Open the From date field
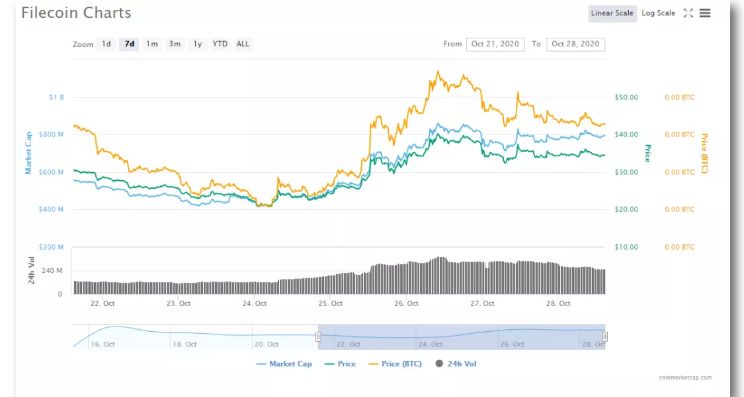Viewport: 744px width, 397px height. pyautogui.click(x=495, y=44)
